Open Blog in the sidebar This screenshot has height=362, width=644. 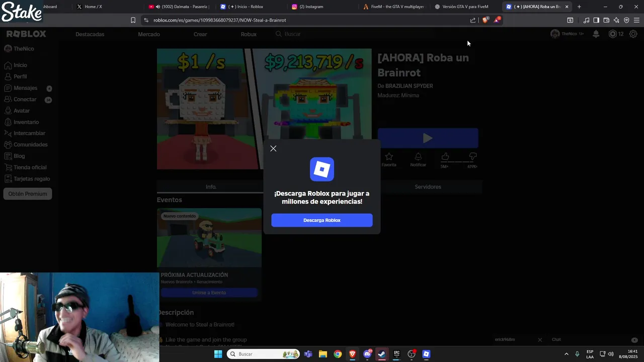click(x=15, y=156)
